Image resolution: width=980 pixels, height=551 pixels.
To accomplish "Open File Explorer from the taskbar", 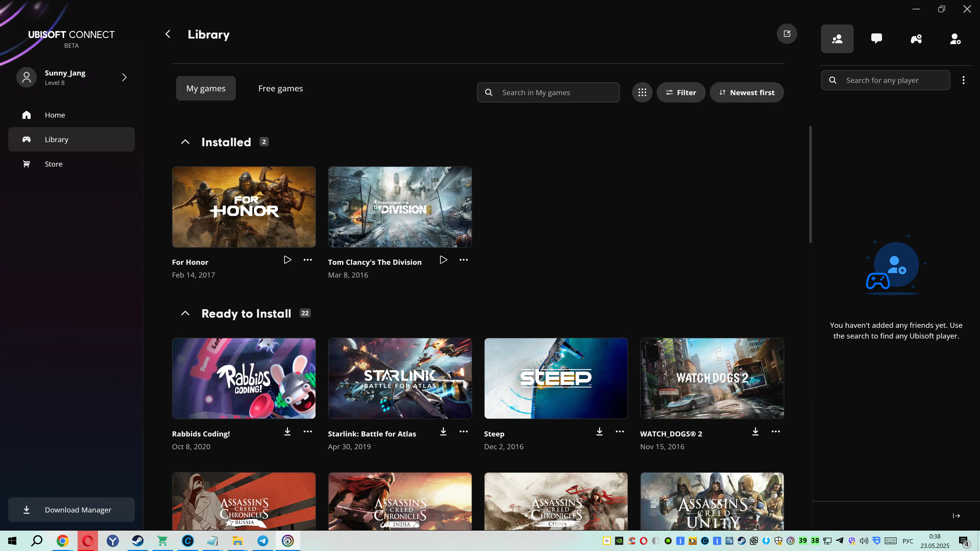I will pyautogui.click(x=238, y=541).
